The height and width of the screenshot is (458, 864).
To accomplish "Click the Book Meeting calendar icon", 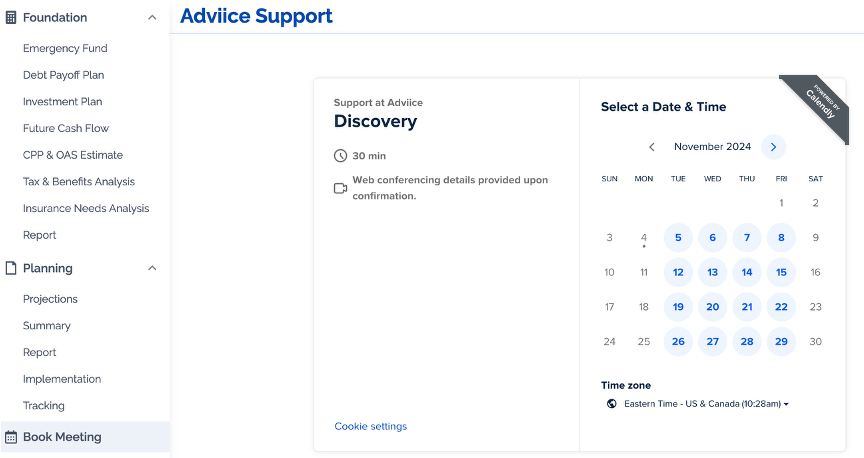I will tap(10, 437).
